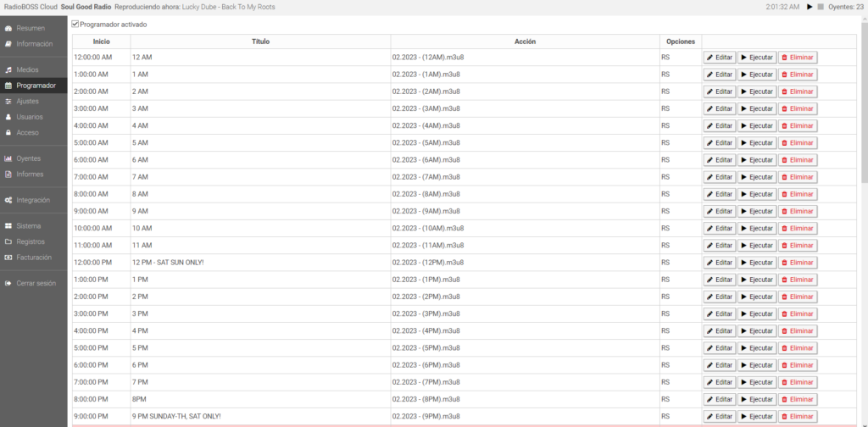Click the stop icon in top bar
This screenshot has height=427, width=868.
point(820,7)
